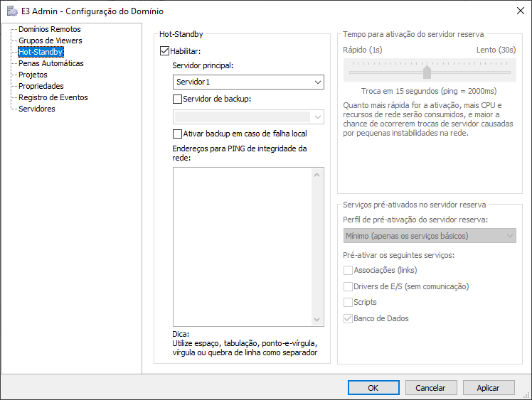Click the Rápido (1s) label
The image size is (532, 400).
[x=362, y=50]
